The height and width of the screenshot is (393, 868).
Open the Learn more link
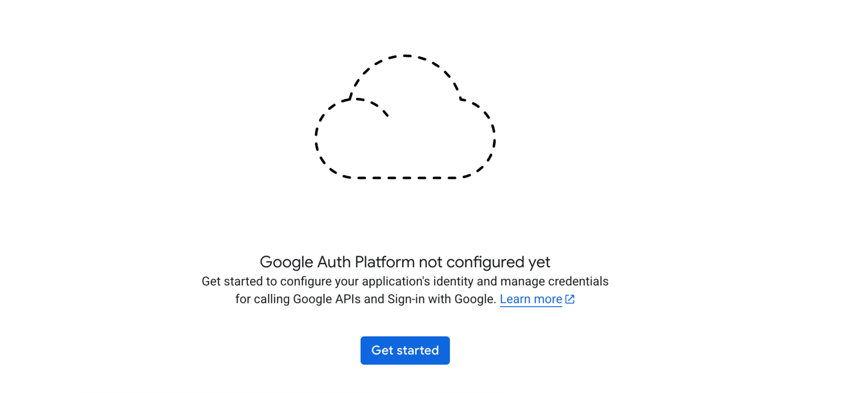pos(531,299)
